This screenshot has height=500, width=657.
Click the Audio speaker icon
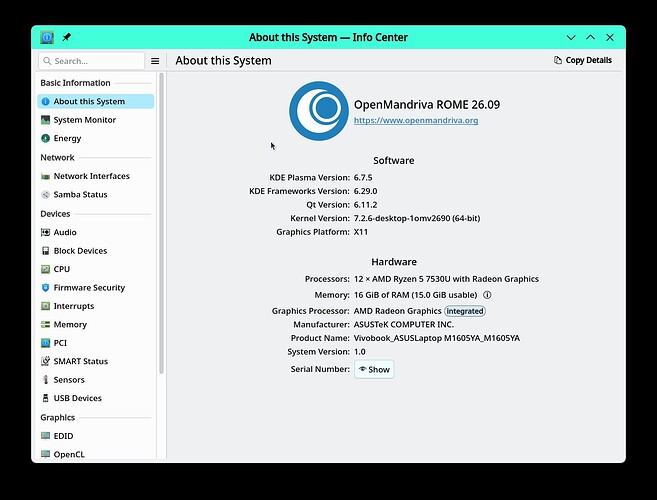tap(45, 232)
